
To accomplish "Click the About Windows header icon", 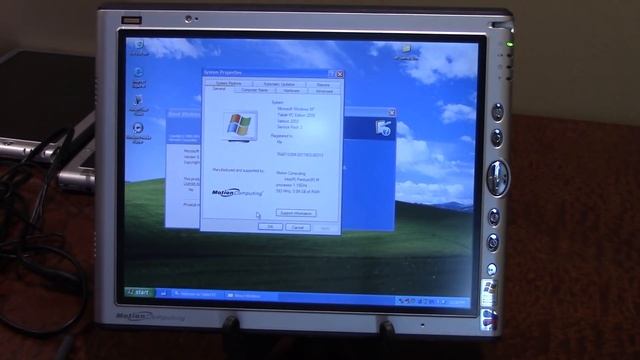I will [x=383, y=128].
